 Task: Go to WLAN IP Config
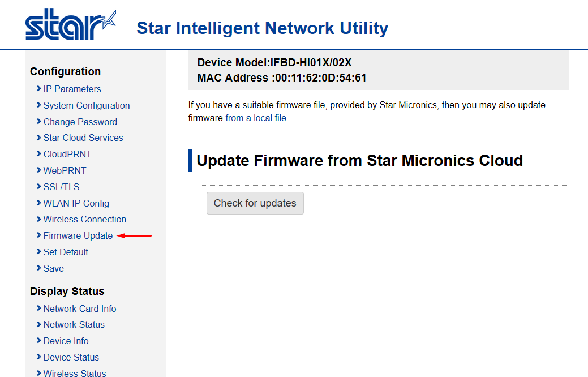tap(76, 203)
